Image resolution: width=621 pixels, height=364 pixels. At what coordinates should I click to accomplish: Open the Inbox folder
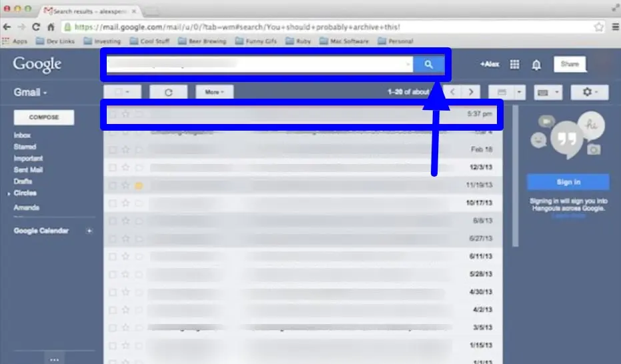tap(22, 135)
